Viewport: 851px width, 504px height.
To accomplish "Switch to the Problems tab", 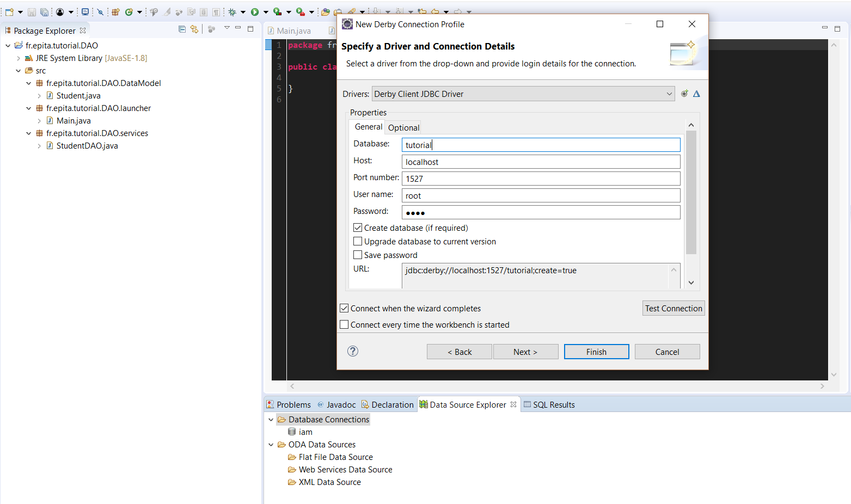I will [x=289, y=404].
